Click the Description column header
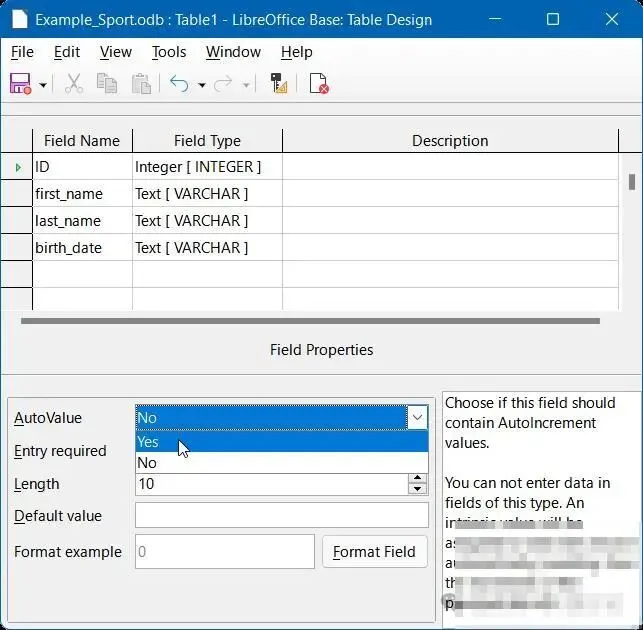Viewport: 643px width, 630px height. pyautogui.click(x=450, y=141)
